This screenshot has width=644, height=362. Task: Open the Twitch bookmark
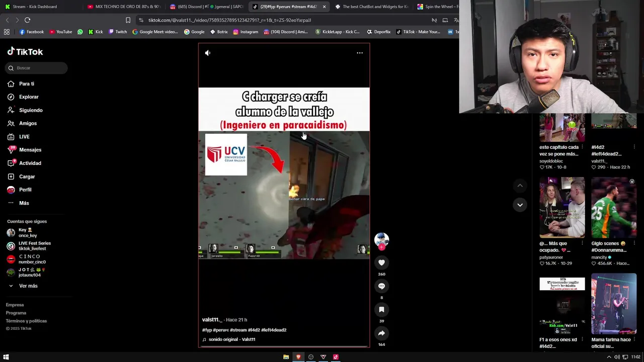click(118, 32)
